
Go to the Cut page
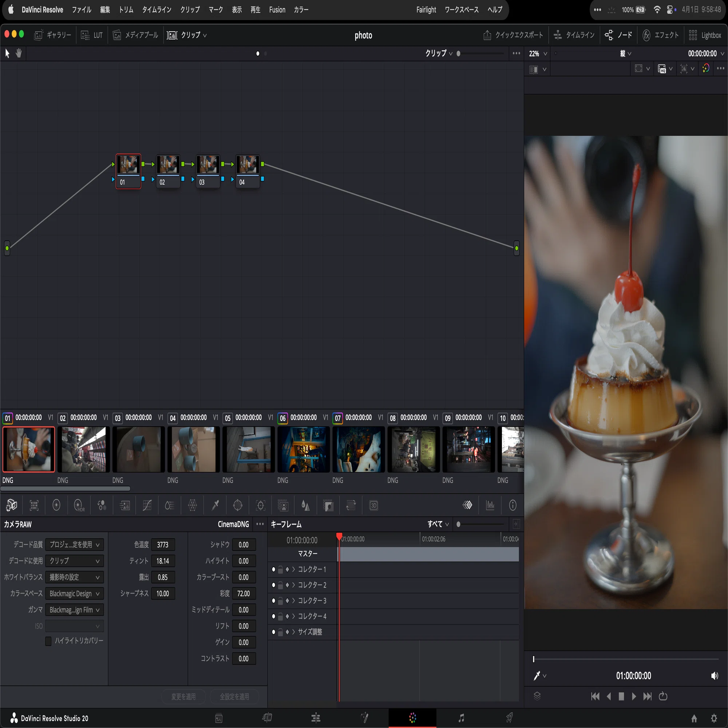[x=267, y=718]
